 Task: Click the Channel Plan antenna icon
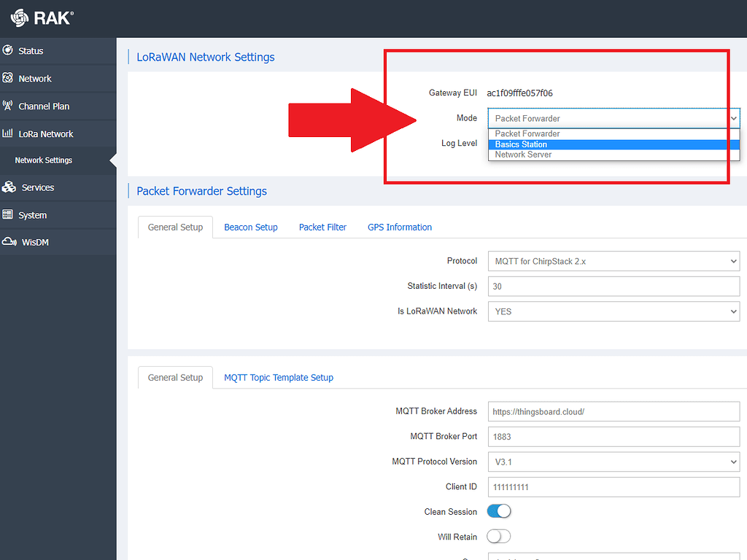tap(8, 106)
